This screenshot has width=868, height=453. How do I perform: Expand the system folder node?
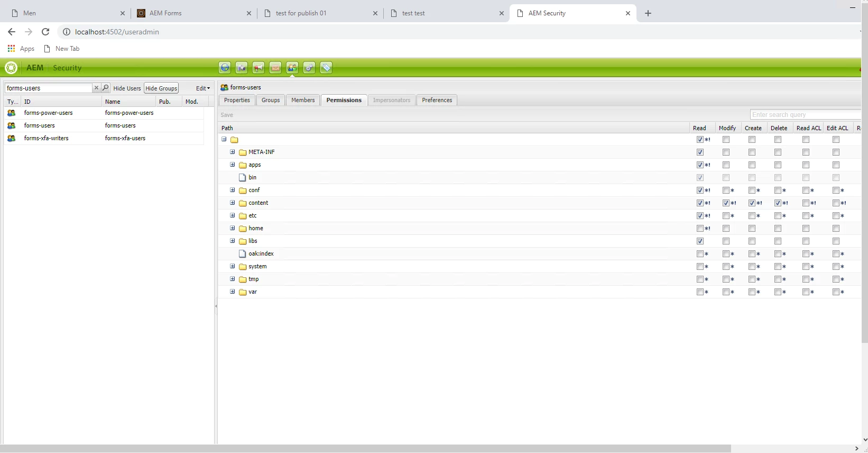click(x=232, y=266)
